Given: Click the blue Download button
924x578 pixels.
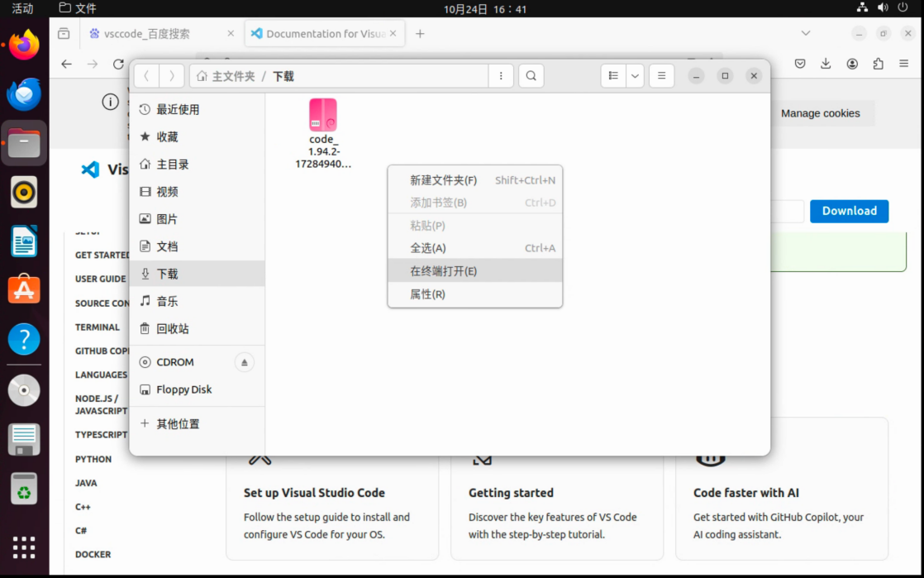Looking at the screenshot, I should pos(849,211).
